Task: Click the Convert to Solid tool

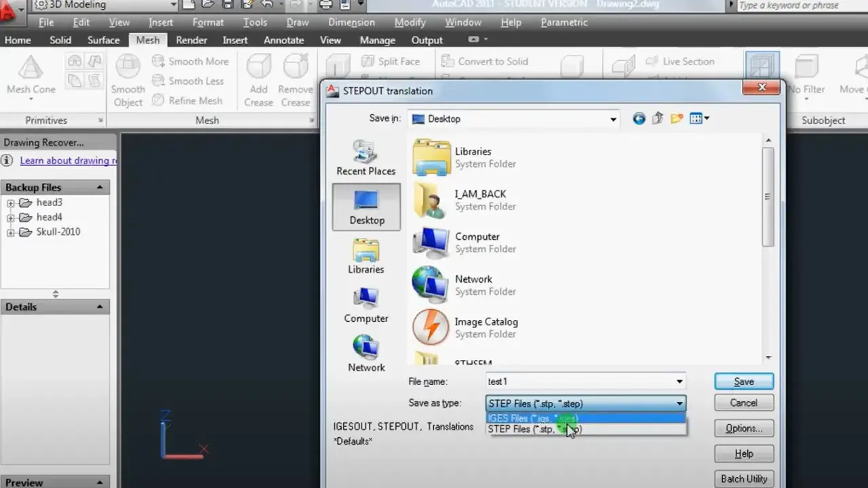Action: pyautogui.click(x=484, y=61)
